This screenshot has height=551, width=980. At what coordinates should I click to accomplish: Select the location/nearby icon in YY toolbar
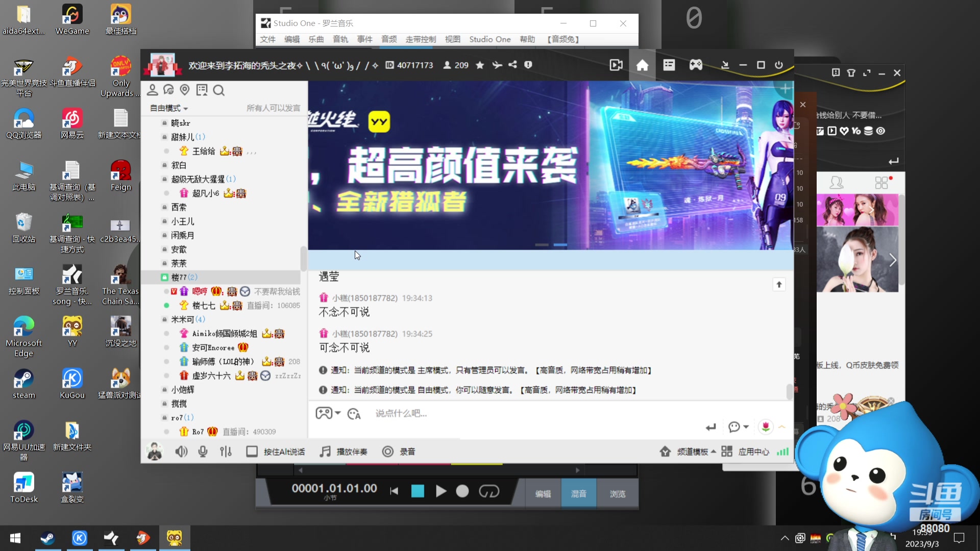(x=185, y=90)
